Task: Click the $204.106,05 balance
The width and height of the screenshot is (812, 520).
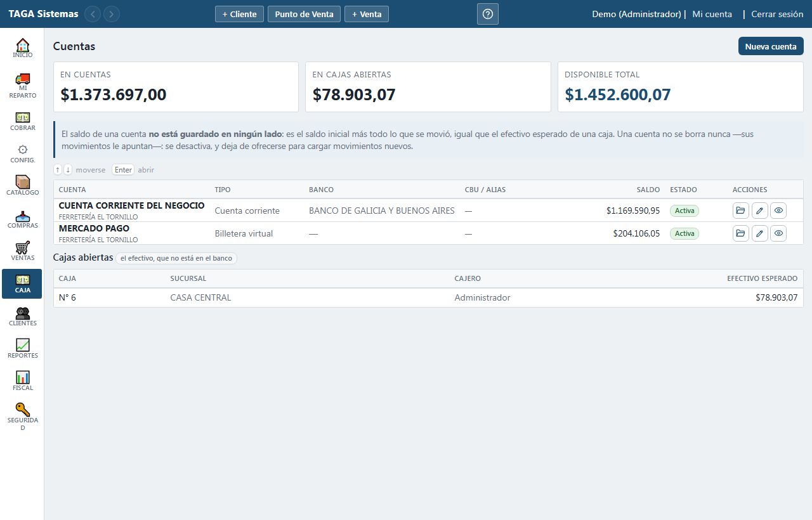Action: [636, 233]
